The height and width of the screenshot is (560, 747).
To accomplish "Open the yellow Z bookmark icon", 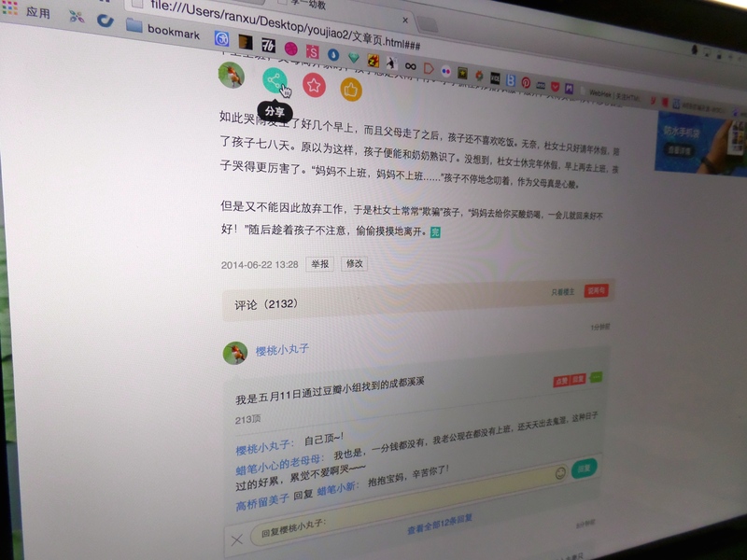I will [373, 60].
